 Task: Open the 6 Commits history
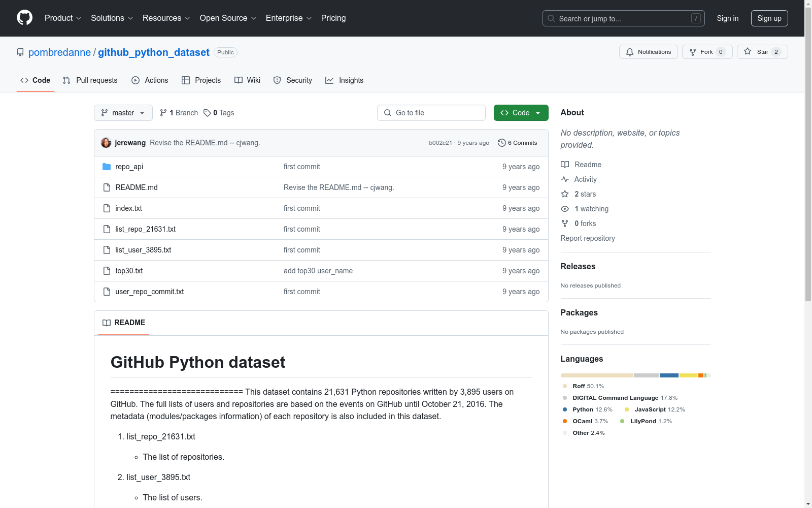tap(517, 143)
